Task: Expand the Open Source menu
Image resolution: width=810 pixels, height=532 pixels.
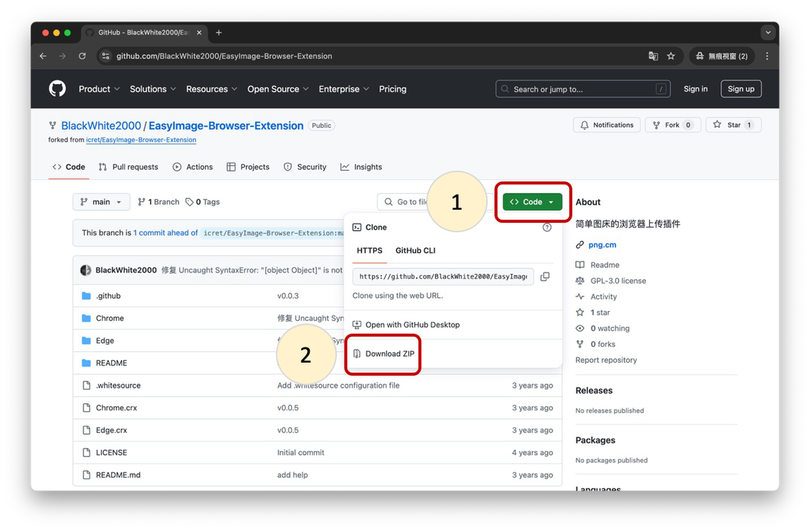Action: (x=277, y=89)
